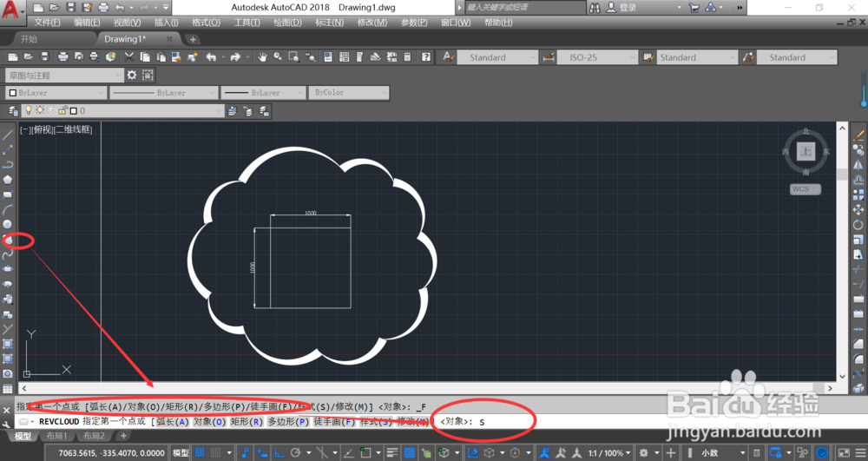Toggle layer 0 on/off lightbulb
Image resolution: width=868 pixels, height=461 pixels.
(29, 110)
